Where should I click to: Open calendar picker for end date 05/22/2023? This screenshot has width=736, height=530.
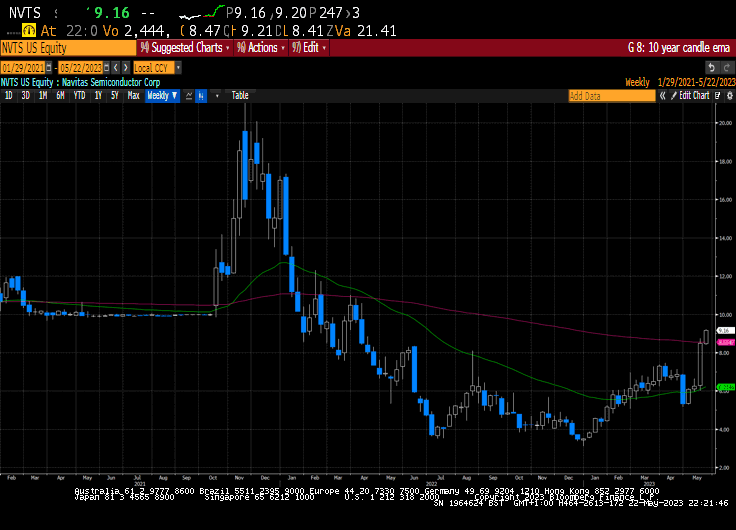point(107,68)
